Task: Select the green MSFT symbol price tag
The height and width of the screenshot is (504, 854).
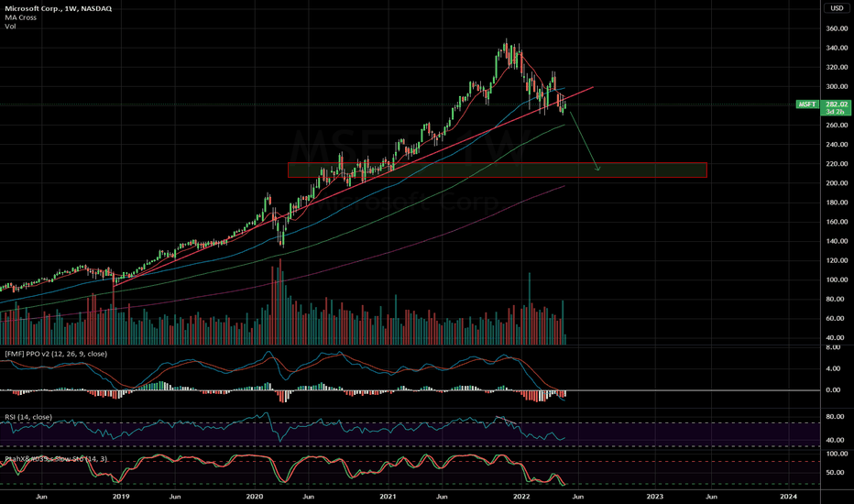Action: (807, 104)
